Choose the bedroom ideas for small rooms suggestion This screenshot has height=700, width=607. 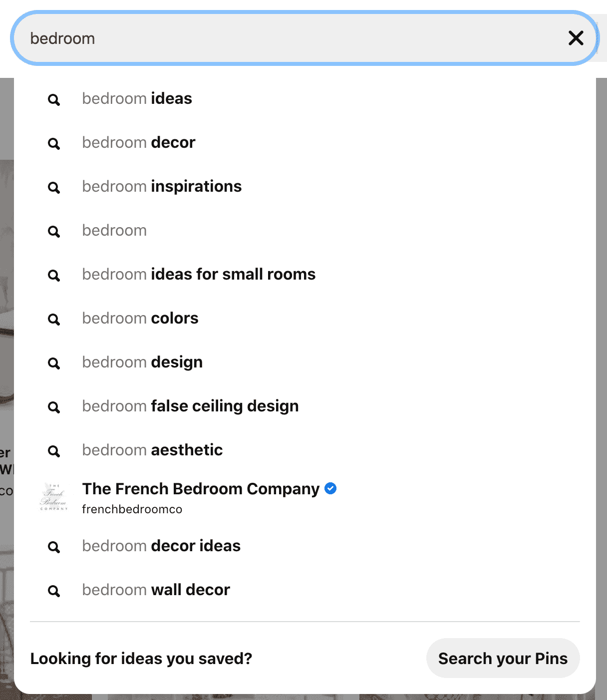pos(198,274)
